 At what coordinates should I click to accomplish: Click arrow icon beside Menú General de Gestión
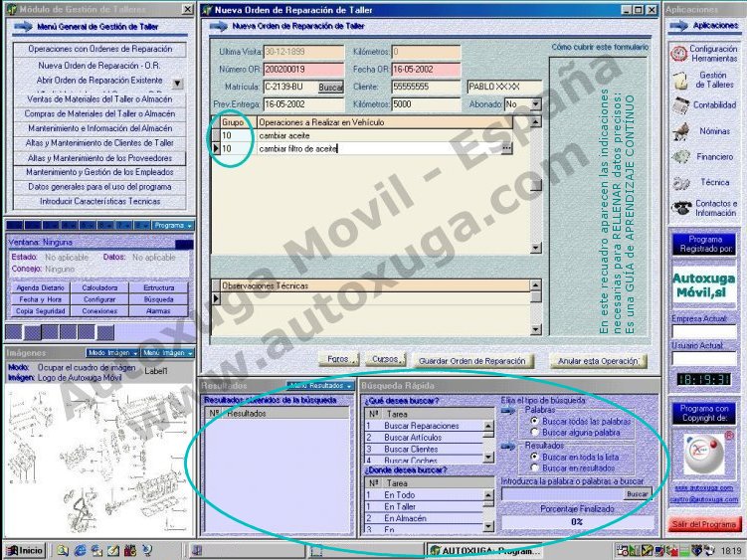point(23,27)
